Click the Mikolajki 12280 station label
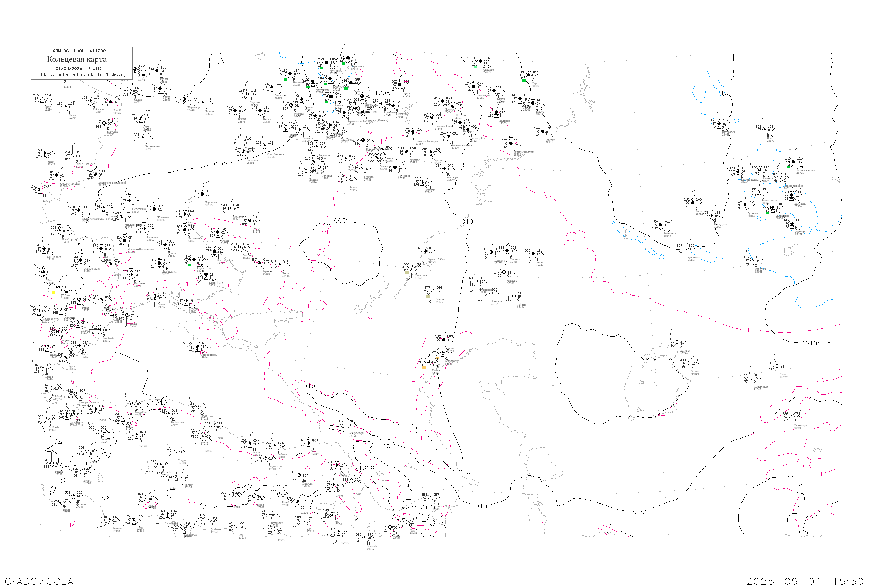Image resolution: width=882 pixels, height=588 pixels. (x=98, y=110)
